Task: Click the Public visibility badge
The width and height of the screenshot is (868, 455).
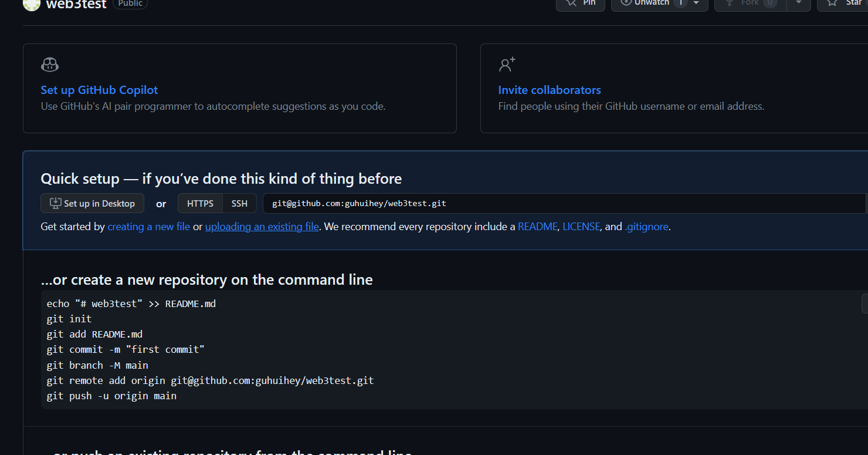Action: tap(130, 4)
